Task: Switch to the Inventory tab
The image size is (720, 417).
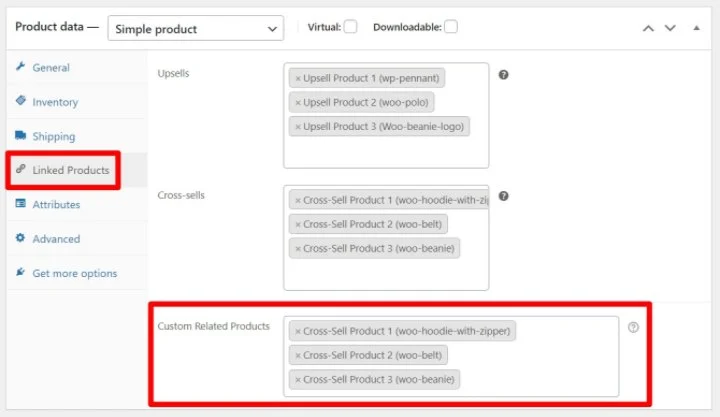Action: 55,102
